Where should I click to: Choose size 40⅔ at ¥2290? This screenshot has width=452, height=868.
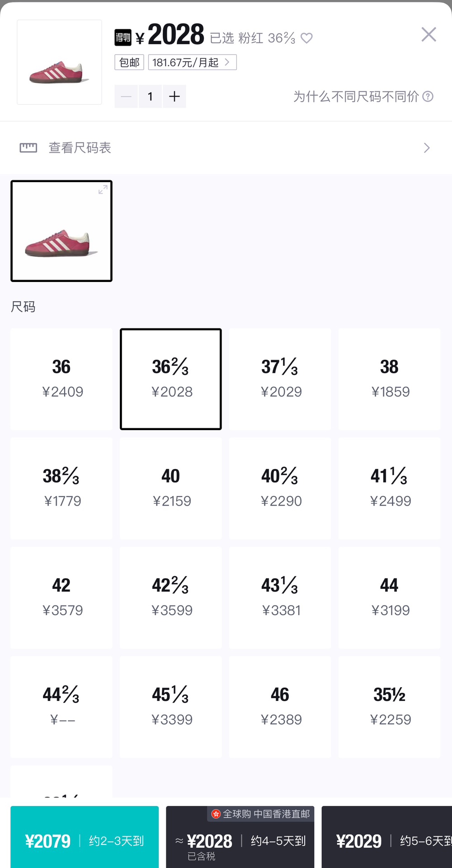pos(280,488)
